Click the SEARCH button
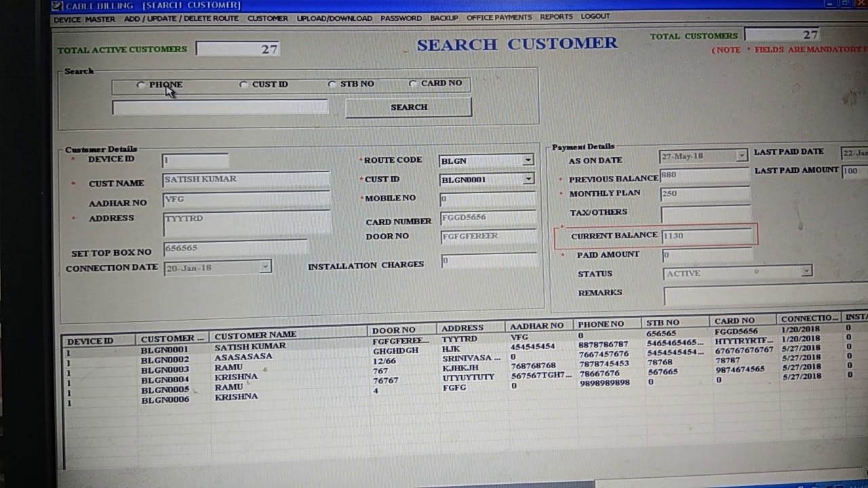 [x=408, y=107]
